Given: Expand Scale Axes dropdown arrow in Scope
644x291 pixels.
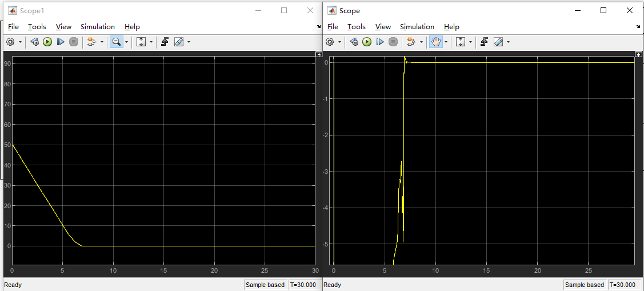Looking at the screenshot, I should click(x=471, y=42).
